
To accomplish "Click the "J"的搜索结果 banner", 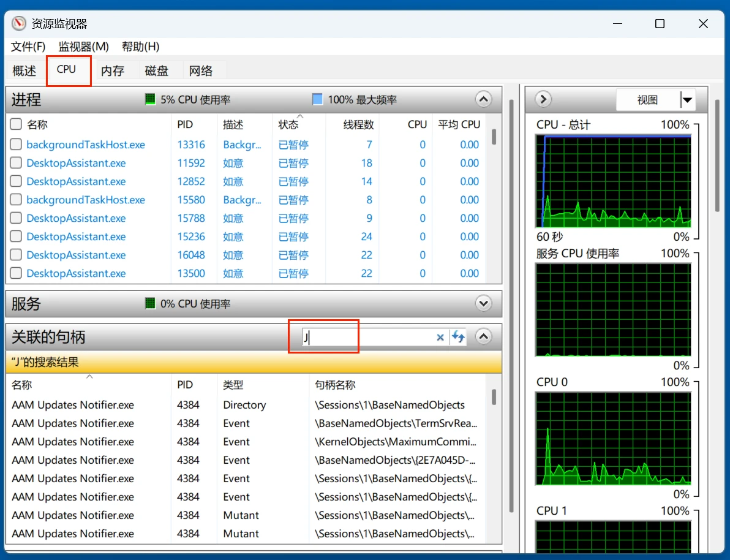I will point(254,362).
